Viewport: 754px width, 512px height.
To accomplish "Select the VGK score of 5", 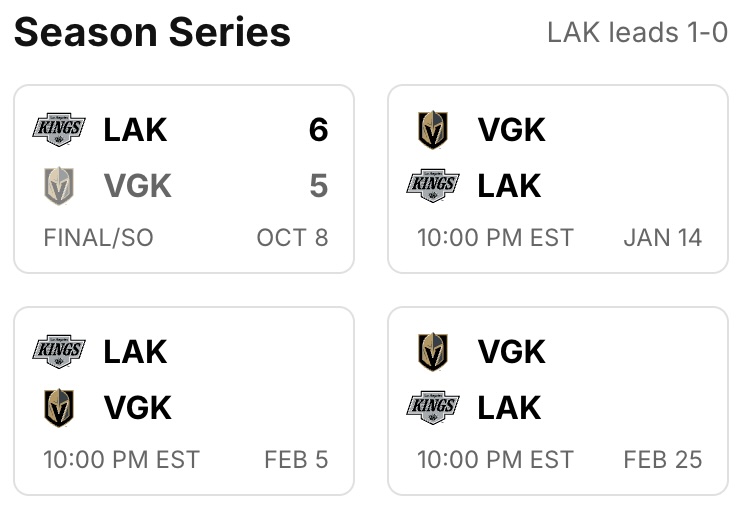I will (x=318, y=186).
